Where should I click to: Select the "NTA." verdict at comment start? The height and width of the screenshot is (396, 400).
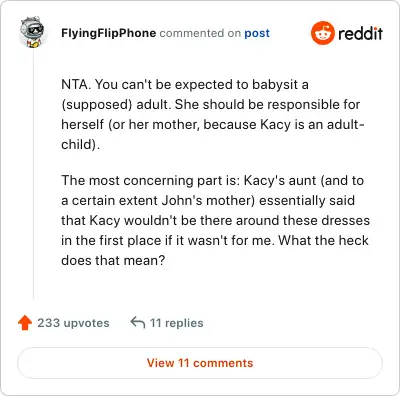point(76,84)
